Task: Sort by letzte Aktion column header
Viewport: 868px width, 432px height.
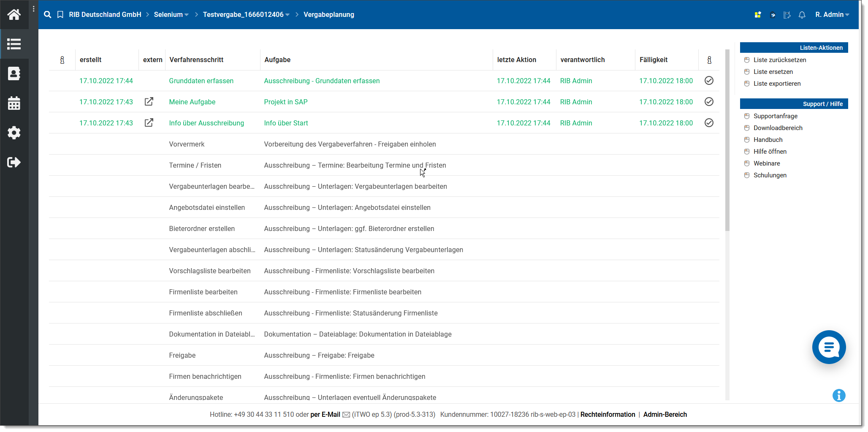Action: click(x=517, y=60)
